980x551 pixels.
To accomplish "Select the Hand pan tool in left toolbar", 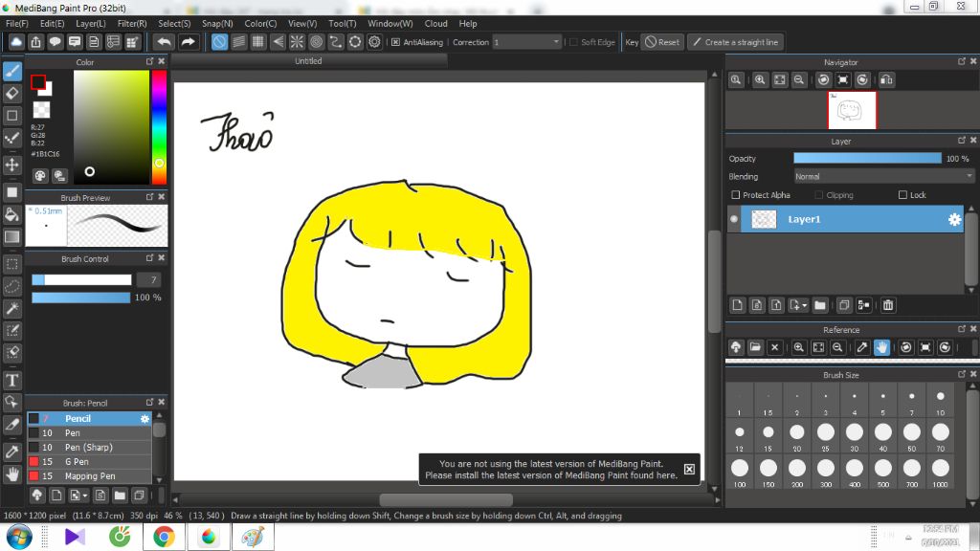I will pyautogui.click(x=11, y=474).
